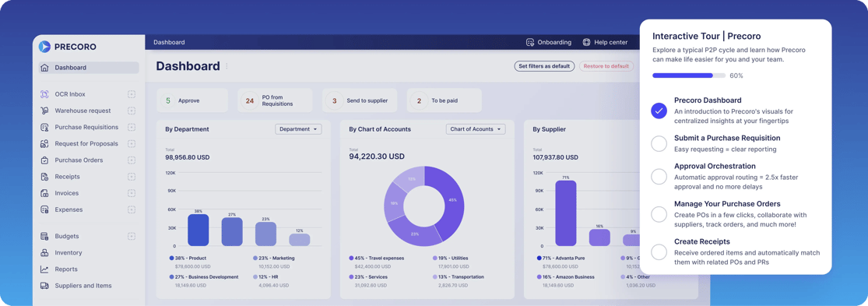Open Reports section in sidebar

tap(66, 269)
